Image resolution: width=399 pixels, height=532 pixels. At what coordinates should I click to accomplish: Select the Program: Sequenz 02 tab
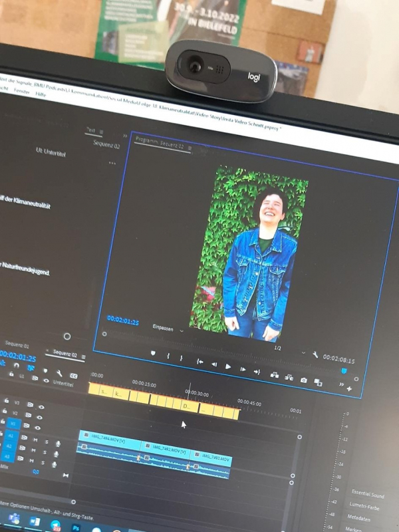[160, 143]
